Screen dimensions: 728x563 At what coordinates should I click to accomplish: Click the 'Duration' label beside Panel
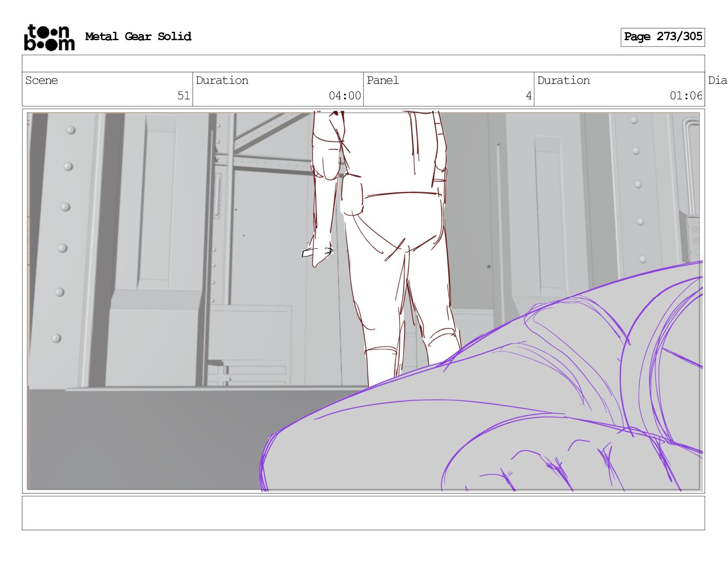point(563,80)
